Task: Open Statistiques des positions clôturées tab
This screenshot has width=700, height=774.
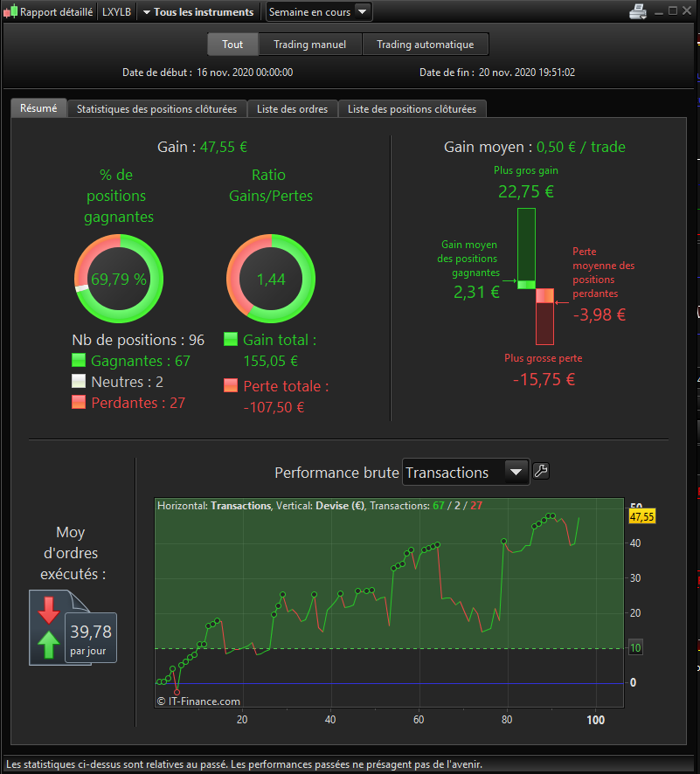Action: pyautogui.click(x=156, y=109)
